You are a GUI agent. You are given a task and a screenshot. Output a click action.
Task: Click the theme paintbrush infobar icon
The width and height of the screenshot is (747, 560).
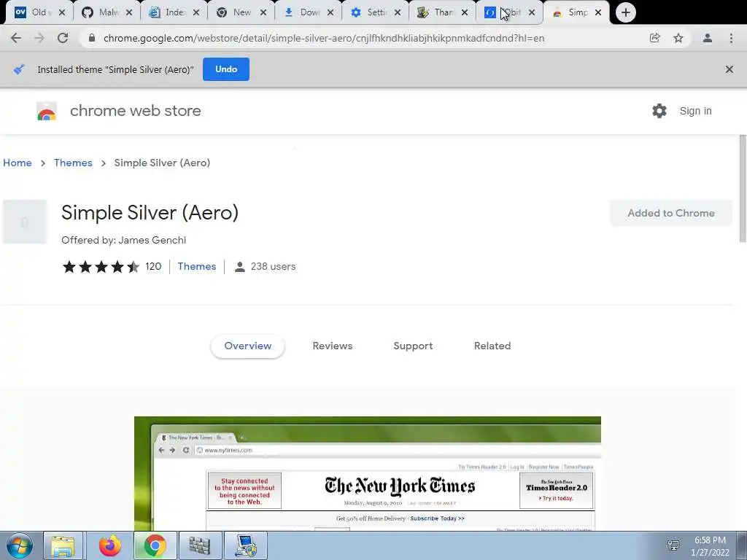(18, 69)
